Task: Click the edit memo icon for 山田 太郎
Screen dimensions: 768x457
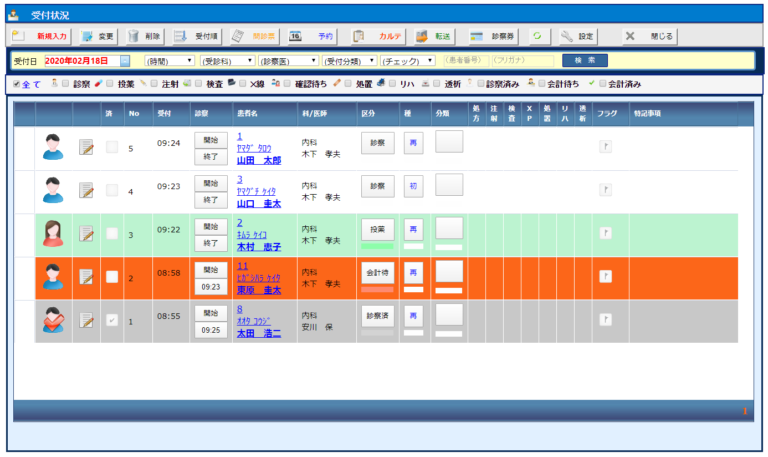Action: [x=86, y=148]
